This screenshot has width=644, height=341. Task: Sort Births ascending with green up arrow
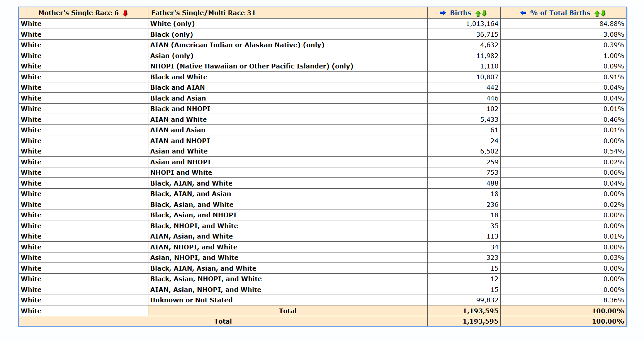pyautogui.click(x=478, y=14)
